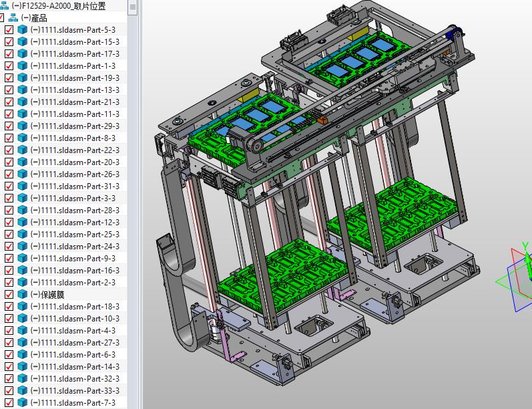
Task: Click the cube icon of Part-24-3
Action: point(23,247)
